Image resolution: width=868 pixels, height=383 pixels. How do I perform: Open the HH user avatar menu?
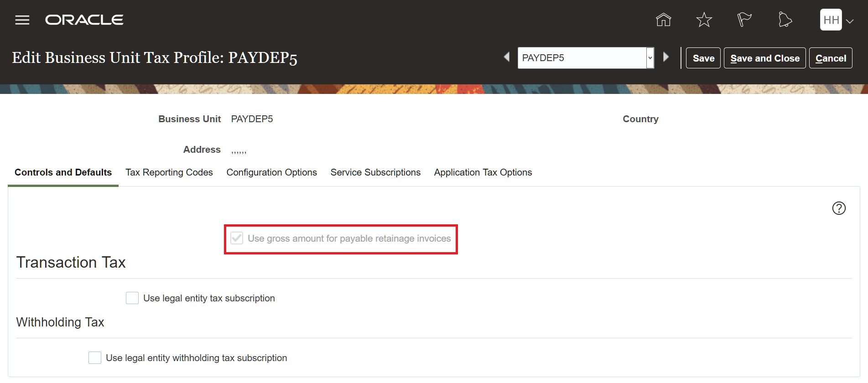tap(831, 20)
